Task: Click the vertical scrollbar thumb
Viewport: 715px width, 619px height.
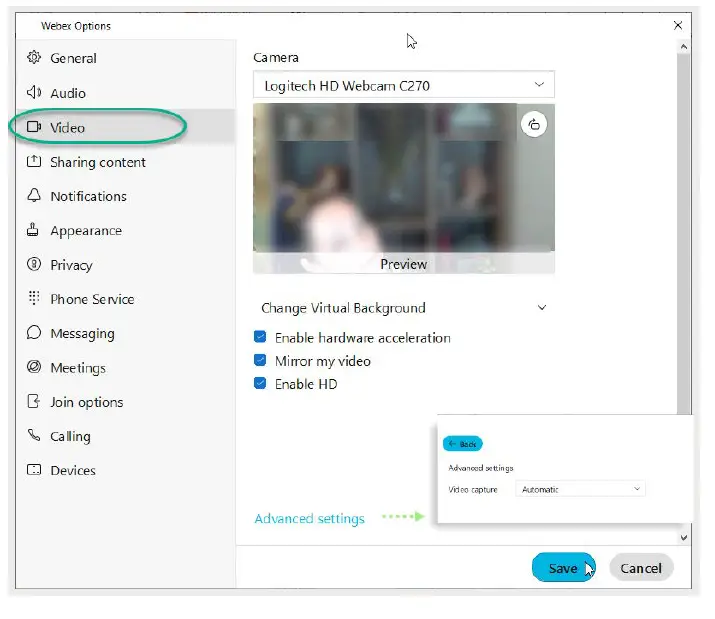Action: point(684,233)
